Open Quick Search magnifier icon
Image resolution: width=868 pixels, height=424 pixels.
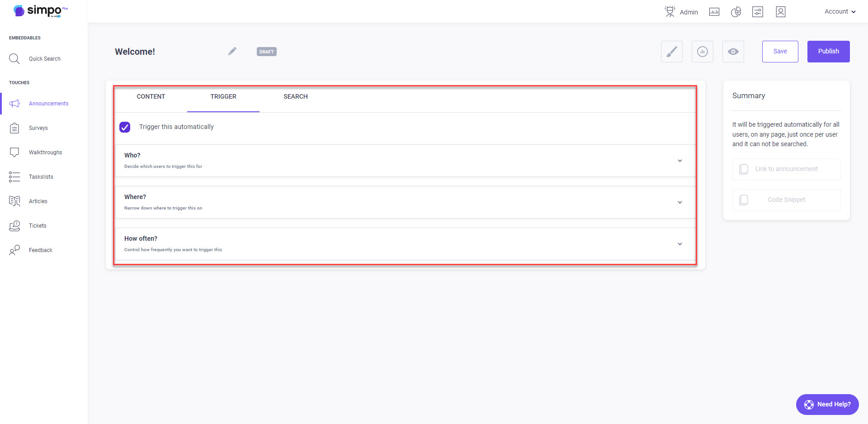pos(14,59)
